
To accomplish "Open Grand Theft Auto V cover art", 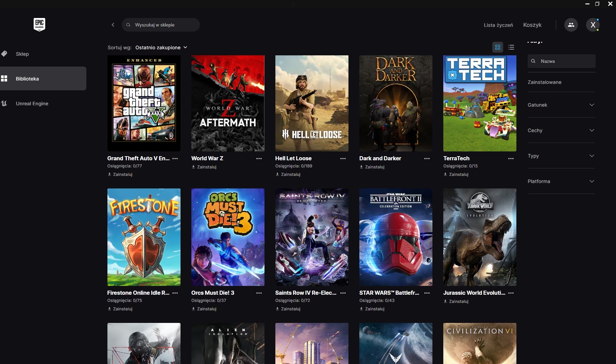I will 144,103.
